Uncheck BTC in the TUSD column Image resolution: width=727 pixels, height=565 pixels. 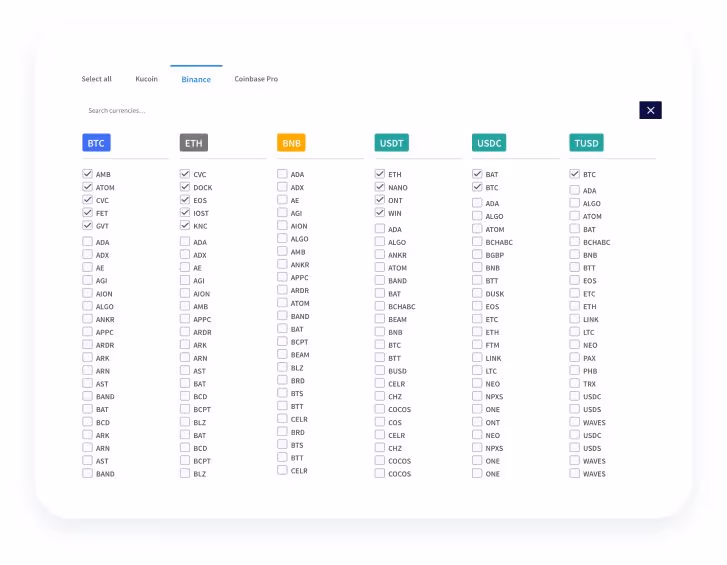click(574, 174)
